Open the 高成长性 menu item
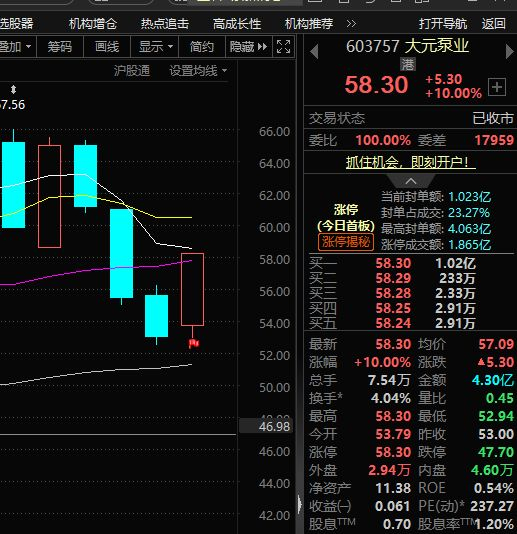The height and width of the screenshot is (534, 517). pyautogui.click(x=237, y=23)
